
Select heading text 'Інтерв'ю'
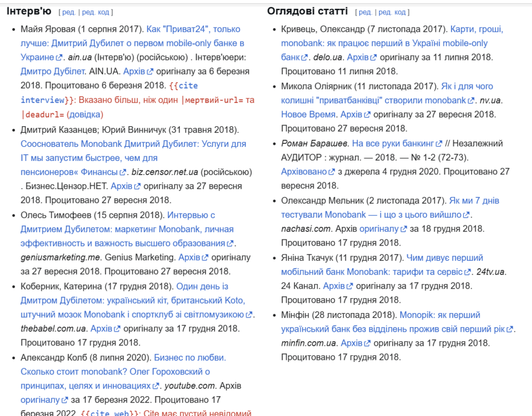tap(29, 11)
